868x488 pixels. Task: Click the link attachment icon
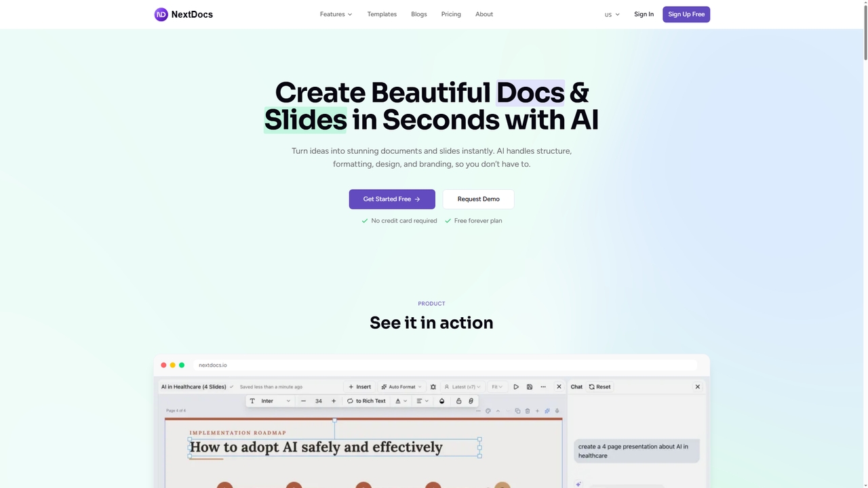[x=471, y=401]
